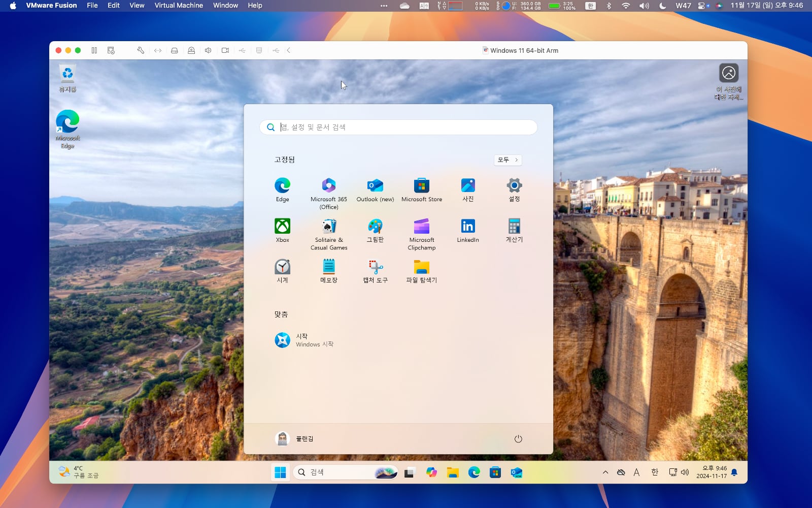Click Start menu search field
This screenshot has height=508, width=812.
(x=398, y=127)
